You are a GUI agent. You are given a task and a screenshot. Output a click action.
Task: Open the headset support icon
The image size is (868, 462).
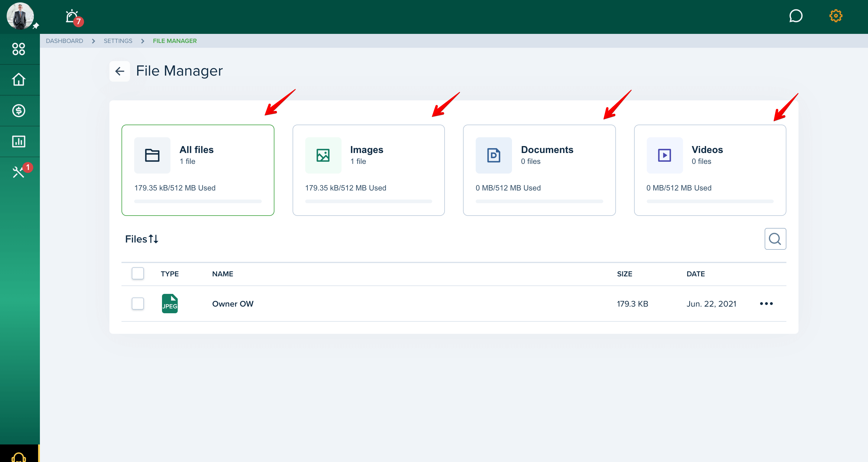18,457
